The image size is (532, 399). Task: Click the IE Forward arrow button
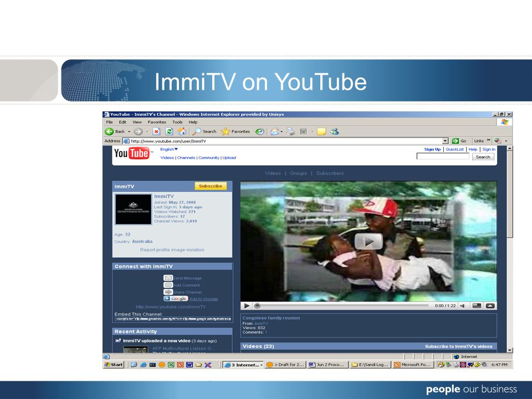click(138, 132)
